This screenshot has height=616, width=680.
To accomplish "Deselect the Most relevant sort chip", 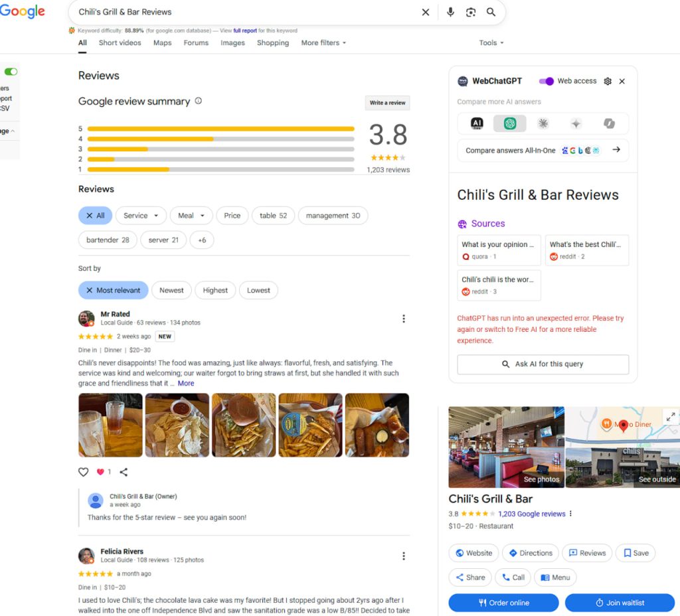I will tap(113, 290).
